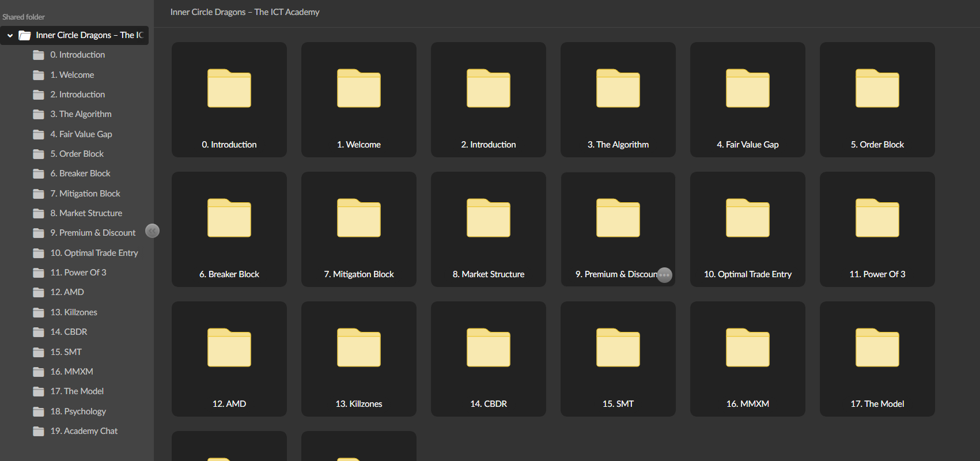
Task: Click the folder icon beside 13. Killzones in sidebar
Action: 39,312
